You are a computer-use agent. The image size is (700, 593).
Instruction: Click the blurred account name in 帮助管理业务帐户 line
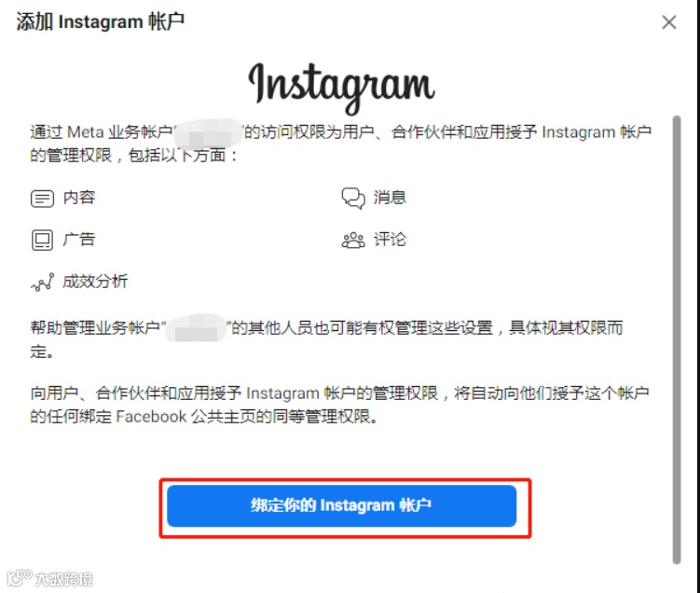pyautogui.click(x=197, y=328)
